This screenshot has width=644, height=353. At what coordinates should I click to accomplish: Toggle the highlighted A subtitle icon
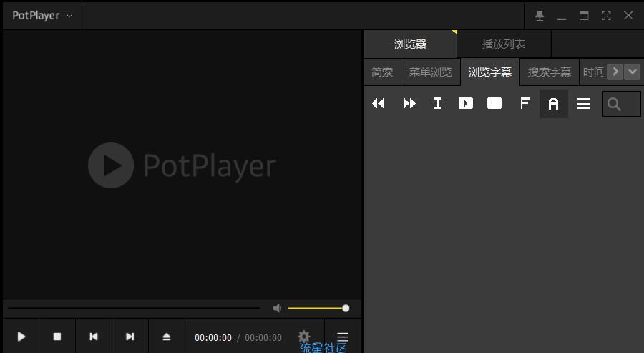(554, 104)
